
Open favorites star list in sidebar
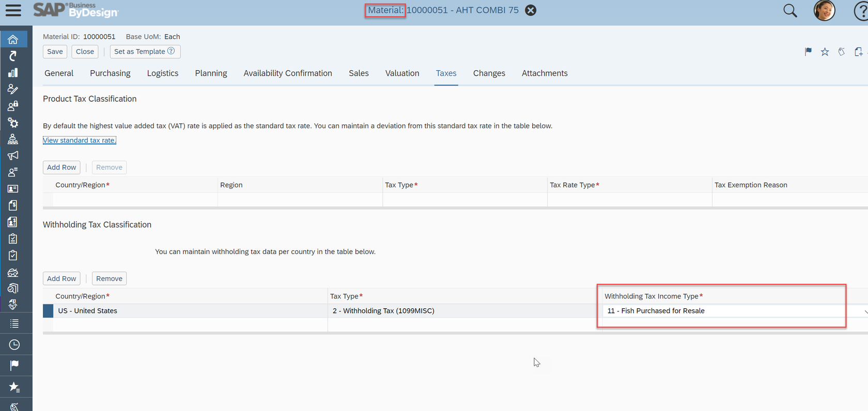pyautogui.click(x=14, y=387)
